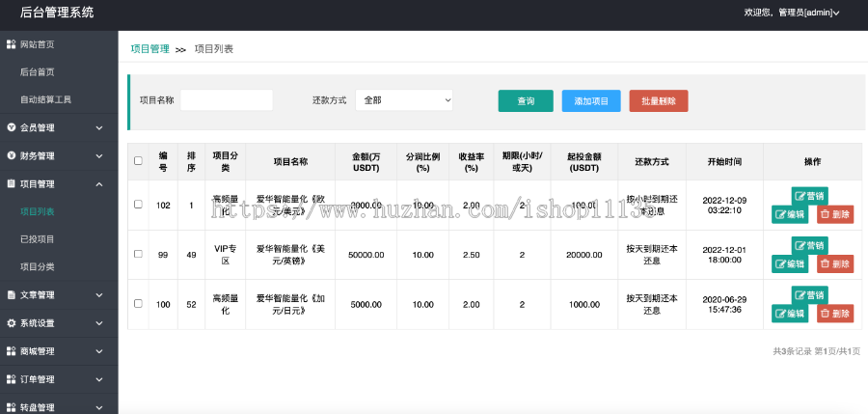Click 网站首页 label in sidebar

click(x=37, y=44)
